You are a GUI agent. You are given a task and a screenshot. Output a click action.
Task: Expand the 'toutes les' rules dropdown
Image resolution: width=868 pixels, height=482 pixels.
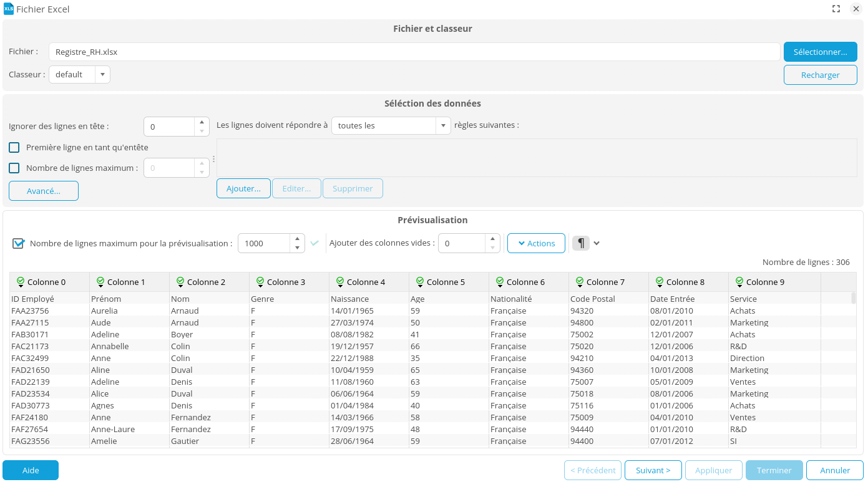click(443, 125)
